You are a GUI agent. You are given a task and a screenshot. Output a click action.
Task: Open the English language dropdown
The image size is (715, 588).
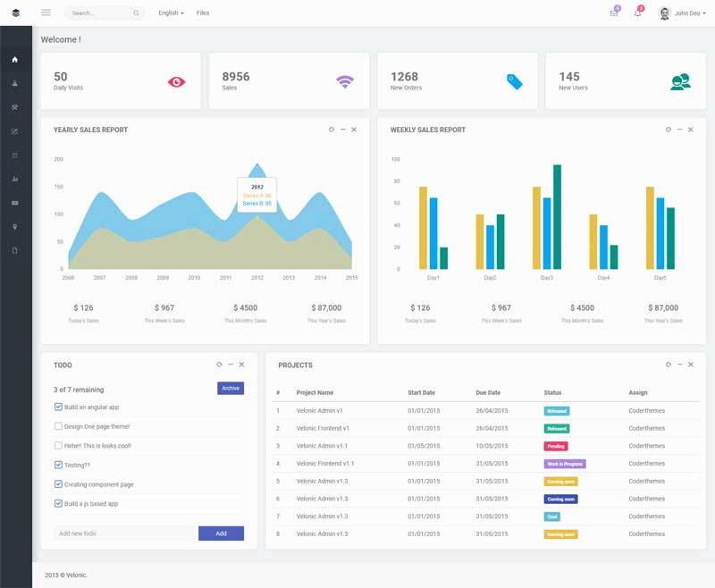coord(171,13)
